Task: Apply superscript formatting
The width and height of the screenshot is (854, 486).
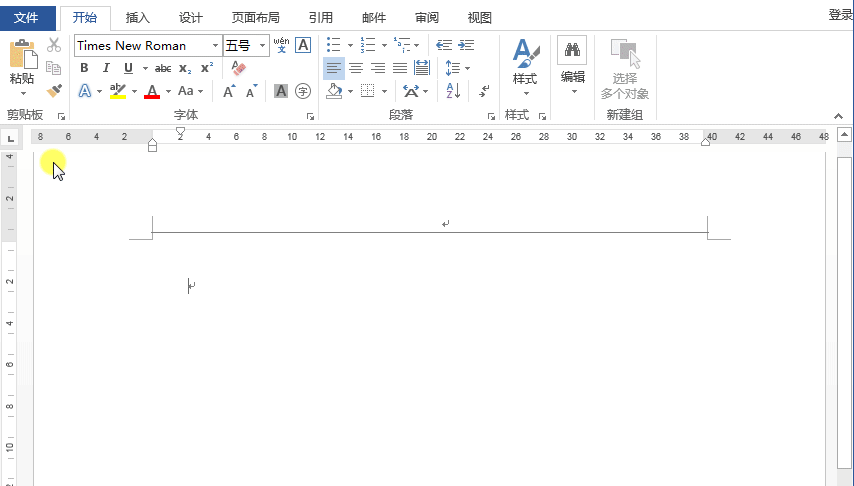Action: [207, 68]
